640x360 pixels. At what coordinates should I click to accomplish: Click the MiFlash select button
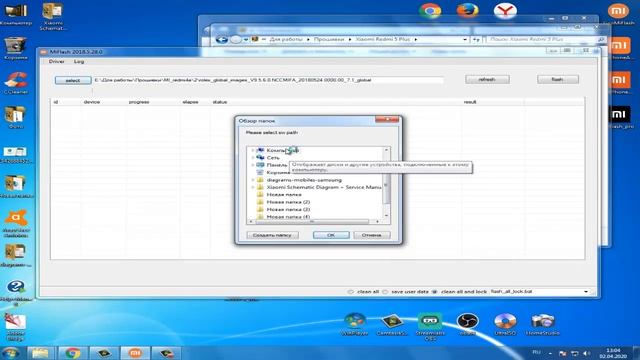[x=73, y=80]
